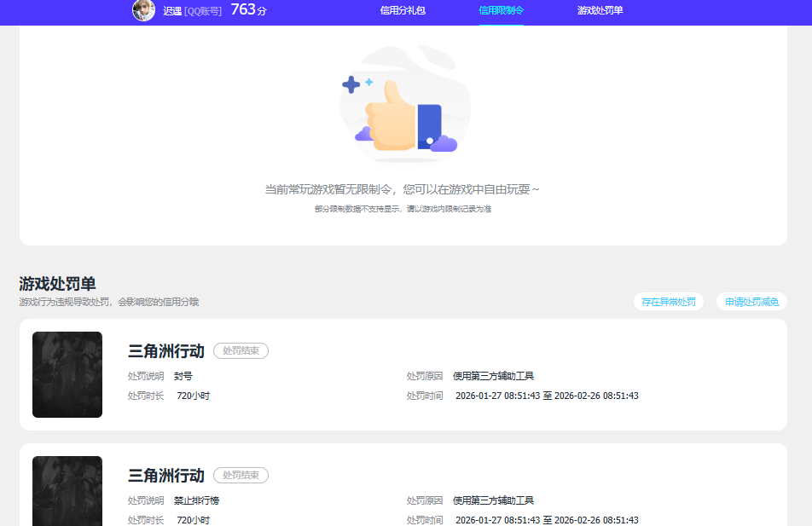
Task: Open the game thumbnail of the 禁止排行榜 record
Action: pyautogui.click(x=67, y=491)
